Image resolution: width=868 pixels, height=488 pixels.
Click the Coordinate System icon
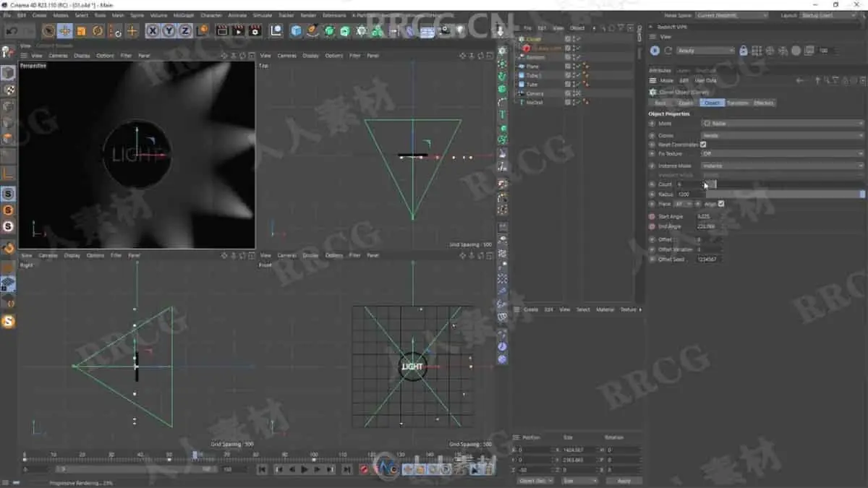pyautogui.click(x=203, y=30)
